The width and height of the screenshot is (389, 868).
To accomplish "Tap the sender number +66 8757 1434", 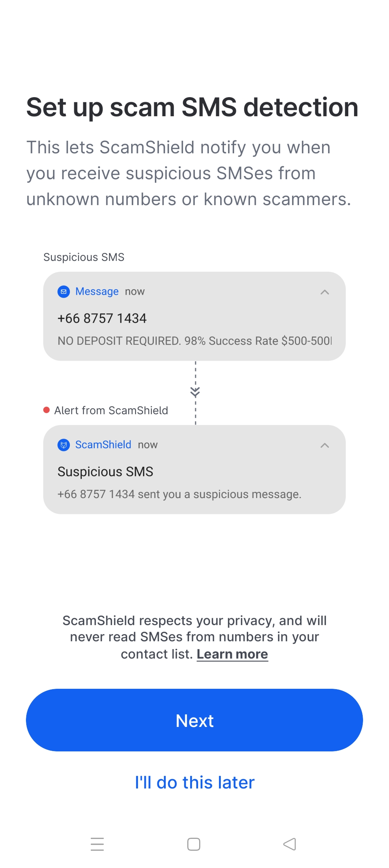I will pyautogui.click(x=102, y=318).
